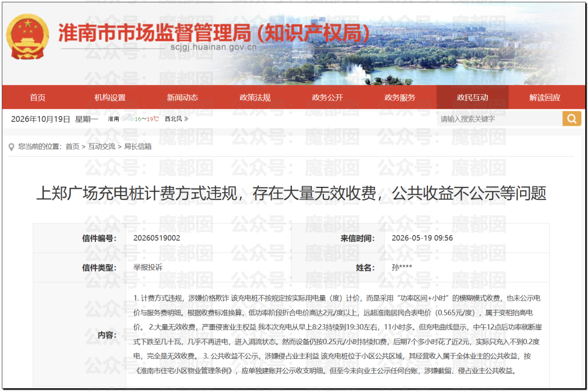Click the orange search magnifier button
588x391 pixels.
point(572,119)
